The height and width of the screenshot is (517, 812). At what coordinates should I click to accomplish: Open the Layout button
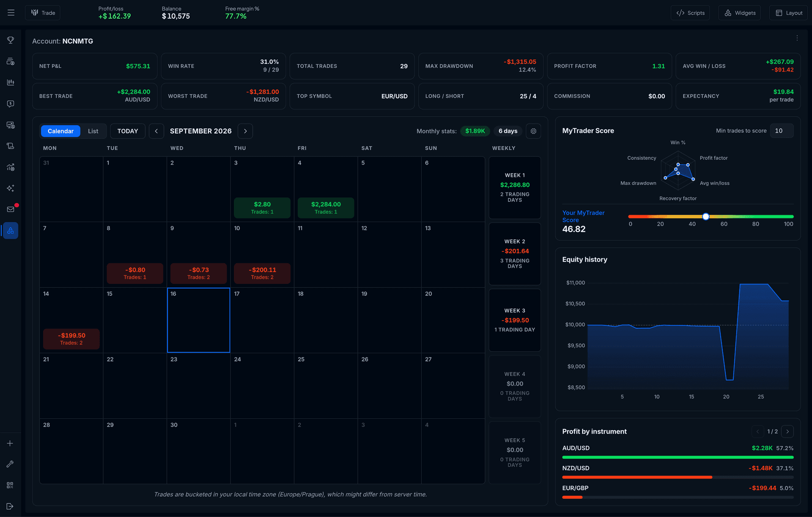pyautogui.click(x=789, y=13)
